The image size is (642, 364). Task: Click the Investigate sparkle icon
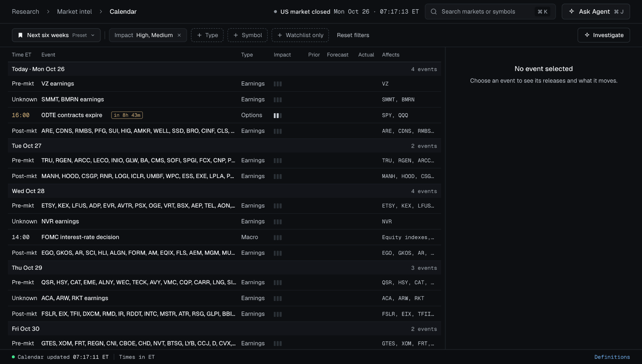coord(587,35)
